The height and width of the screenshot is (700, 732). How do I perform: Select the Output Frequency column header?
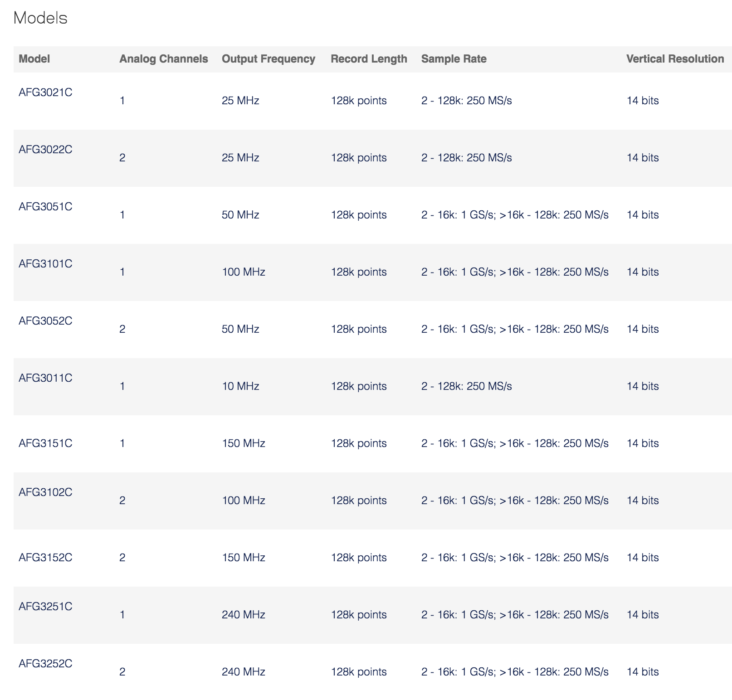[268, 59]
